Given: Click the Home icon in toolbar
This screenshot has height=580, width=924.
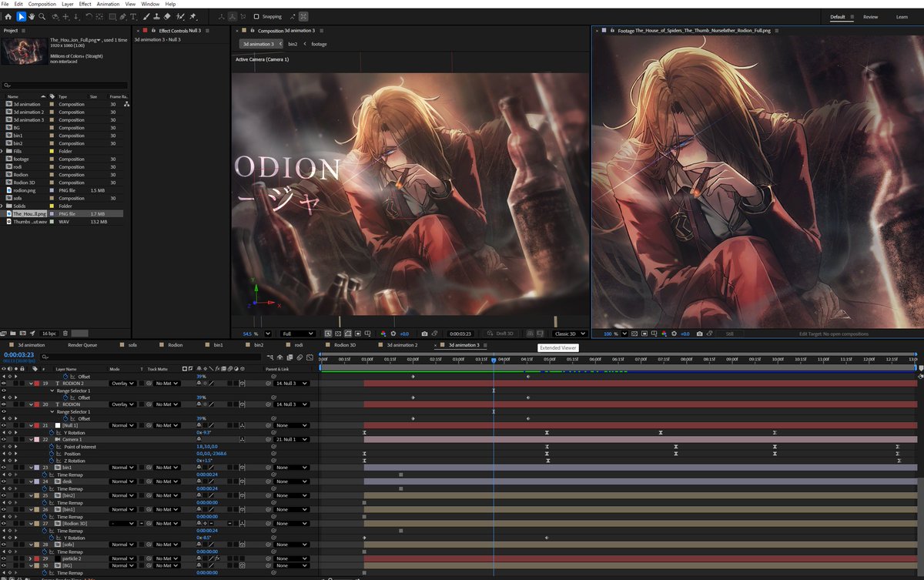Looking at the screenshot, I should tap(8, 16).
